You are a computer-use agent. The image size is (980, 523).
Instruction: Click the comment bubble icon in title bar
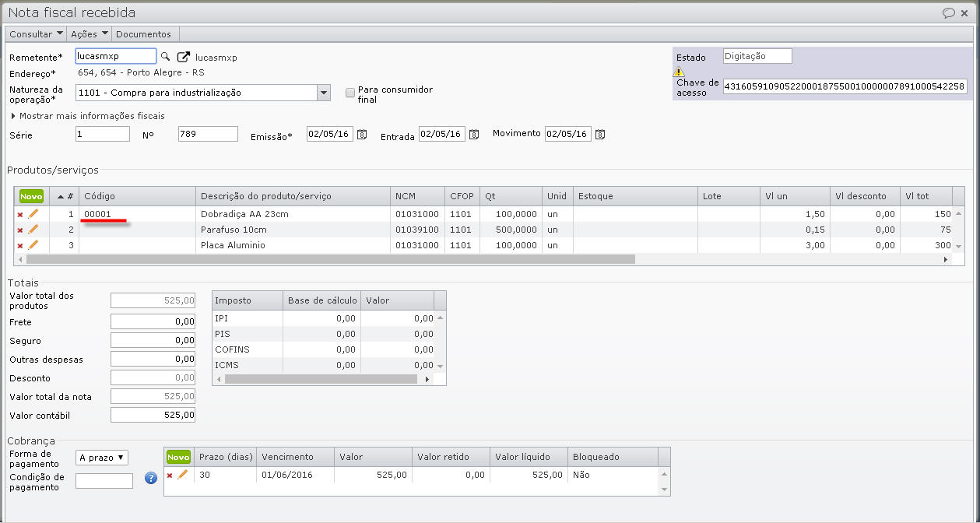coord(948,12)
